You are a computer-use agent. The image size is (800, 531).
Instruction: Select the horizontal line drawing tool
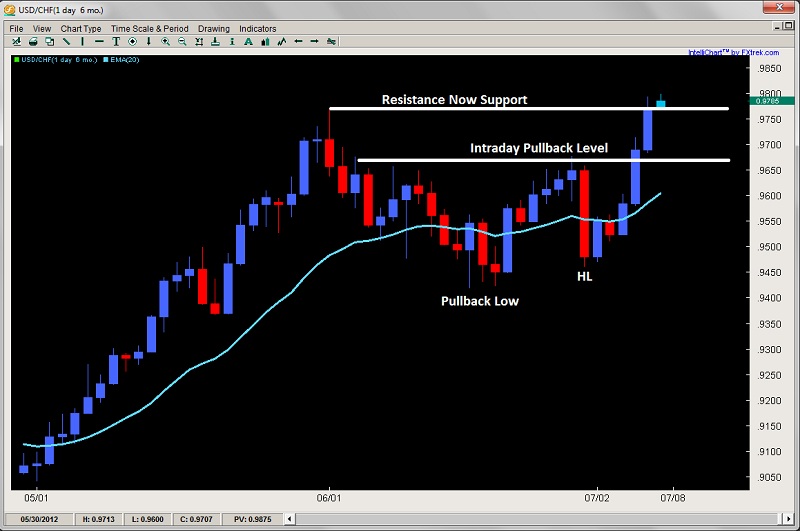coord(99,41)
